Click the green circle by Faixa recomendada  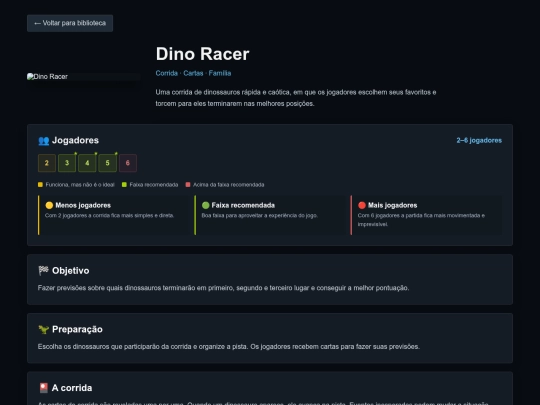(206, 205)
